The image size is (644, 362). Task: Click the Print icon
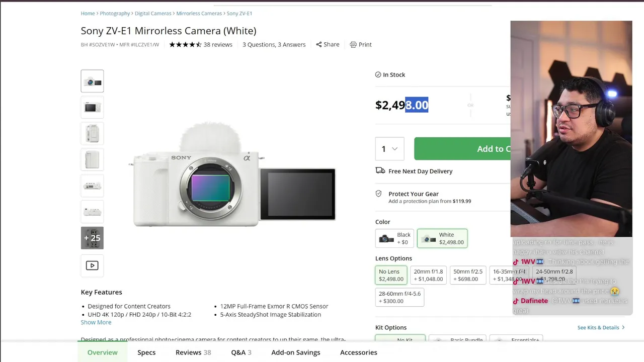(x=353, y=45)
